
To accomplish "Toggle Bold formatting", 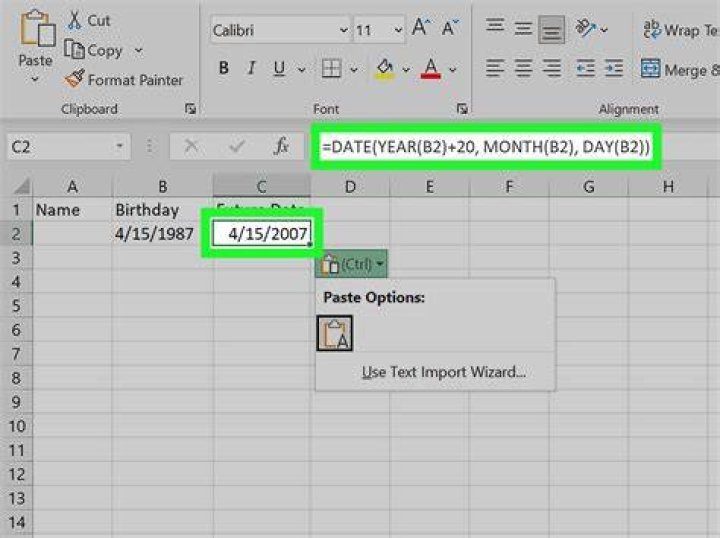I will pyautogui.click(x=224, y=68).
